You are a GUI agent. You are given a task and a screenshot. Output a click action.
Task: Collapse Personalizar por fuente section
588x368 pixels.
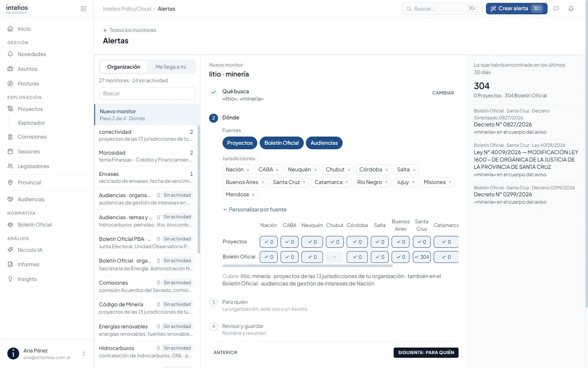(254, 209)
